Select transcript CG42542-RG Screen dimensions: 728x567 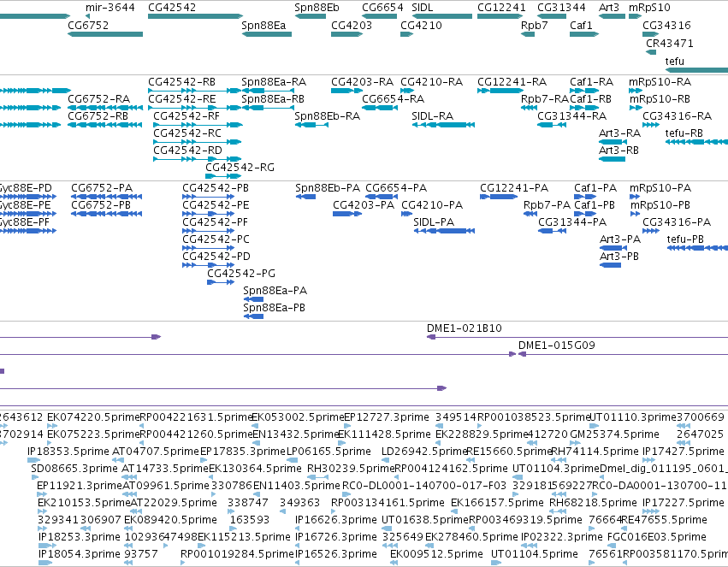point(223,176)
